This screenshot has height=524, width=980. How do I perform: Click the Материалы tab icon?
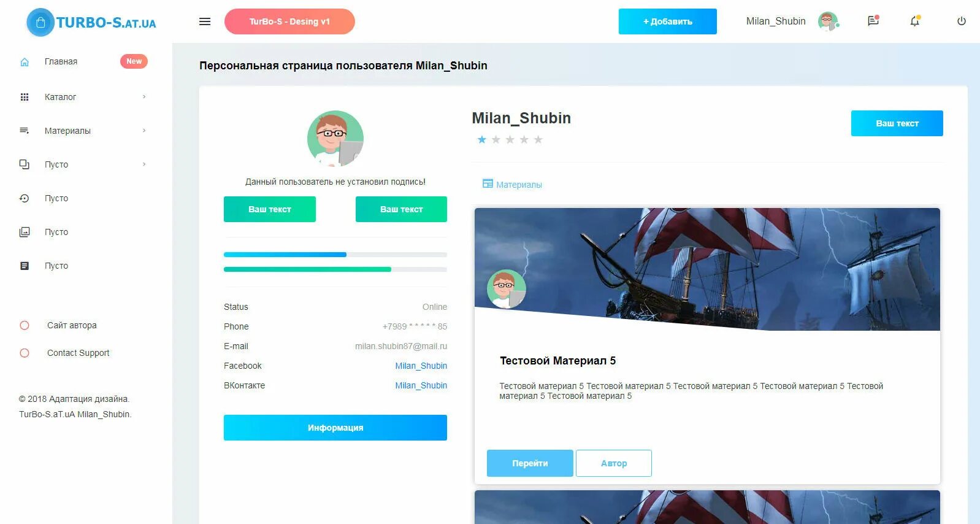[x=488, y=183]
